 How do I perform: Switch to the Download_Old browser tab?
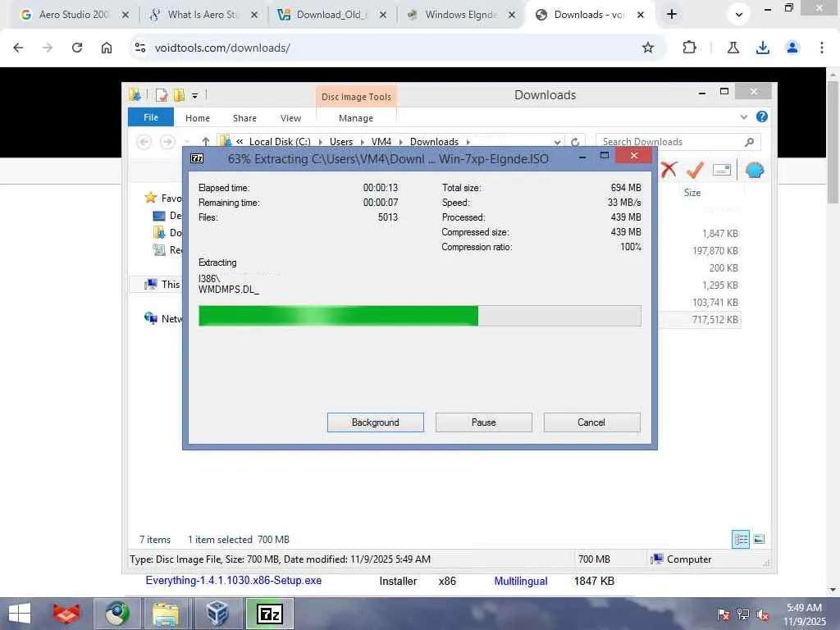click(332, 15)
